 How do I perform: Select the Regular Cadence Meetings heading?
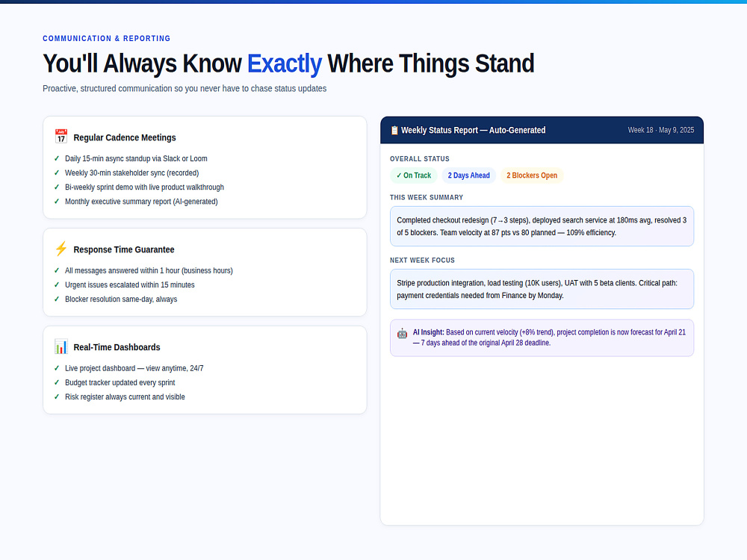[x=125, y=137]
